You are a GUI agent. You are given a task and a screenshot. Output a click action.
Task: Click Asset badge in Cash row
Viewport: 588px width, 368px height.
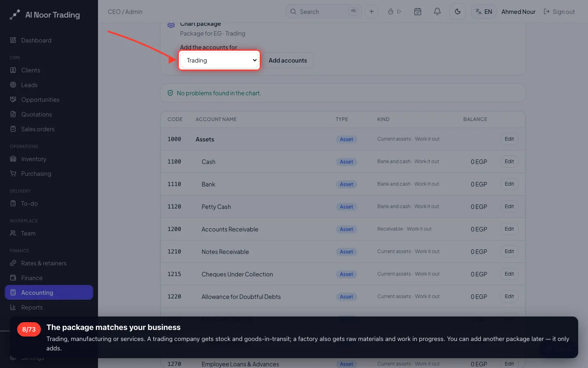pyautogui.click(x=346, y=162)
